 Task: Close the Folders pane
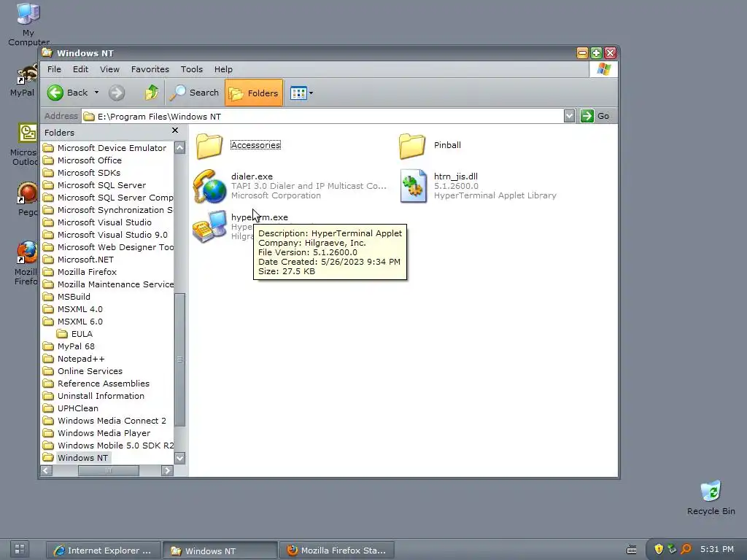click(175, 131)
